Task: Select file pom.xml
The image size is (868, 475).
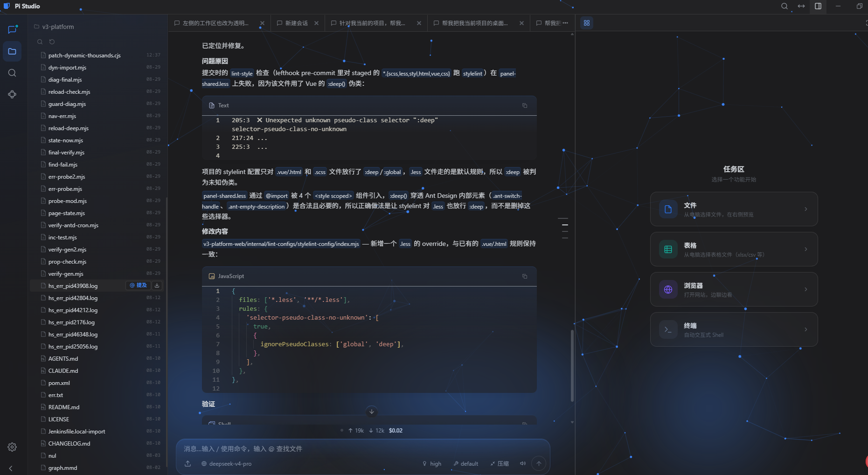Action: [x=96, y=383]
